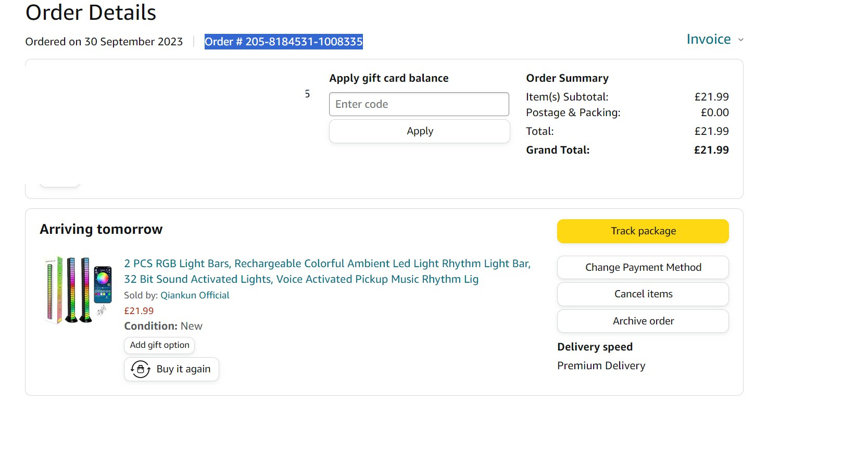This screenshot has height=451, width=868.
Task: Expand the Invoice chevron arrow
Action: [741, 40]
